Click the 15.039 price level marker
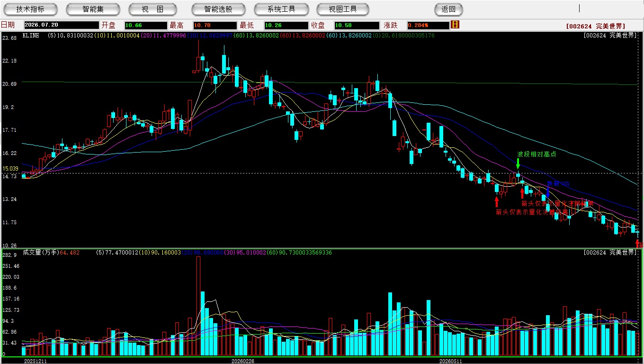The width and height of the screenshot is (644, 364). [x=10, y=169]
